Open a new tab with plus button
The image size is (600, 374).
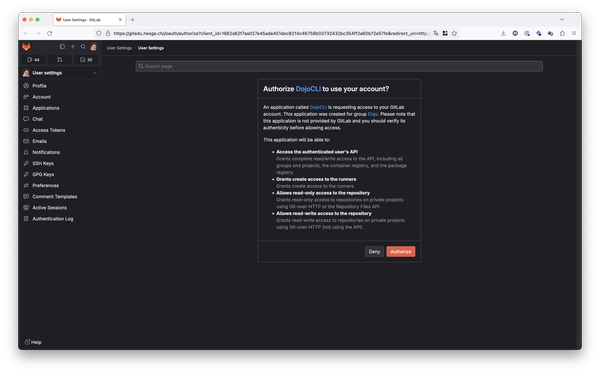132,20
